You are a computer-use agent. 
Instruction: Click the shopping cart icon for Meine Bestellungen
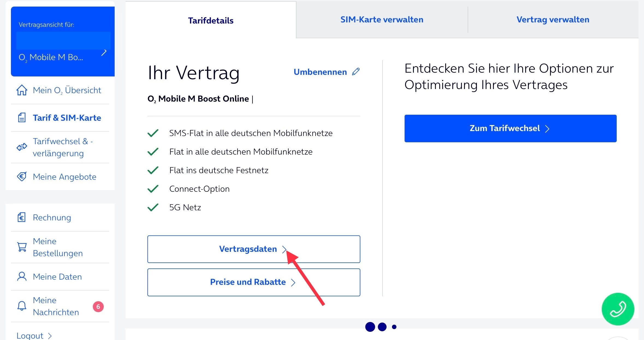click(22, 247)
